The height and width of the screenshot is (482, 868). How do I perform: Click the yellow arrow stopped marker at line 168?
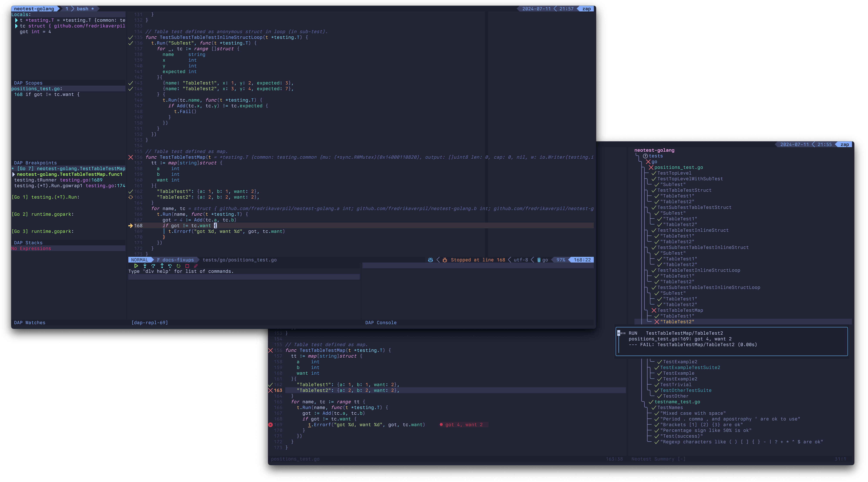pos(131,226)
